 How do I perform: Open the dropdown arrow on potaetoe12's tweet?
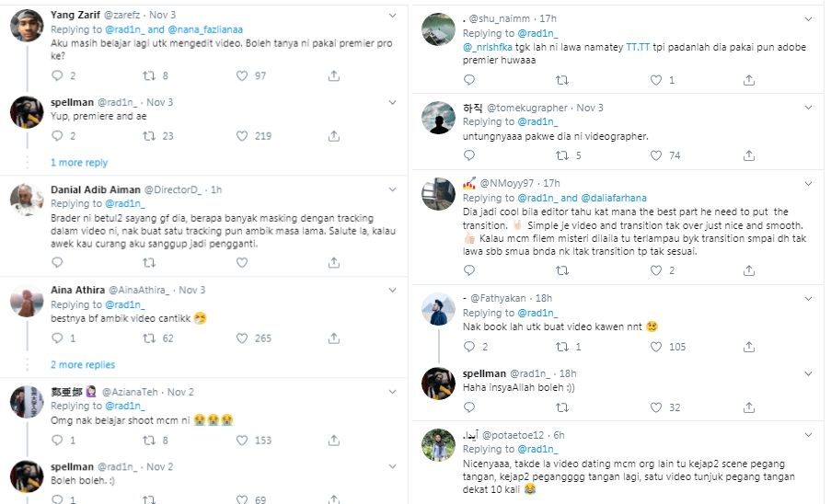[x=806, y=434]
